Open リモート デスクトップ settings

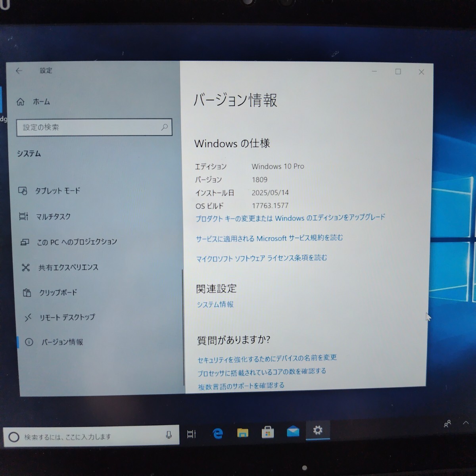point(59,317)
